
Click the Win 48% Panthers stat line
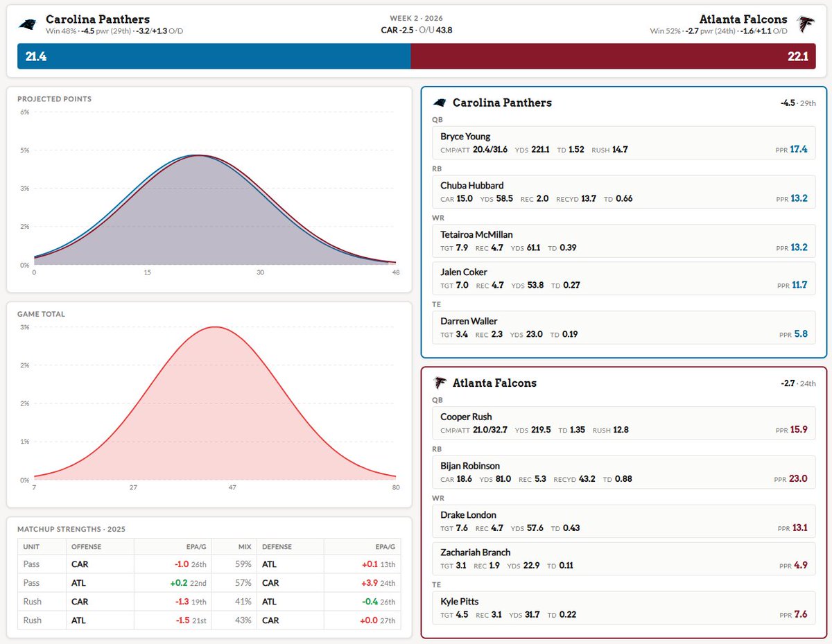pyautogui.click(x=114, y=31)
